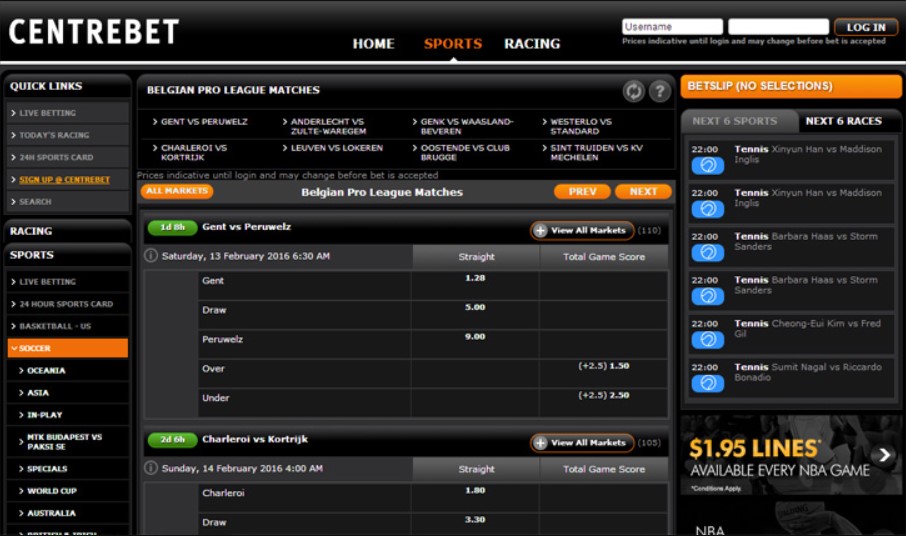Open Genk vs Waasland-Beveren match link
Viewport: 906px width, 536px height.
point(466,126)
